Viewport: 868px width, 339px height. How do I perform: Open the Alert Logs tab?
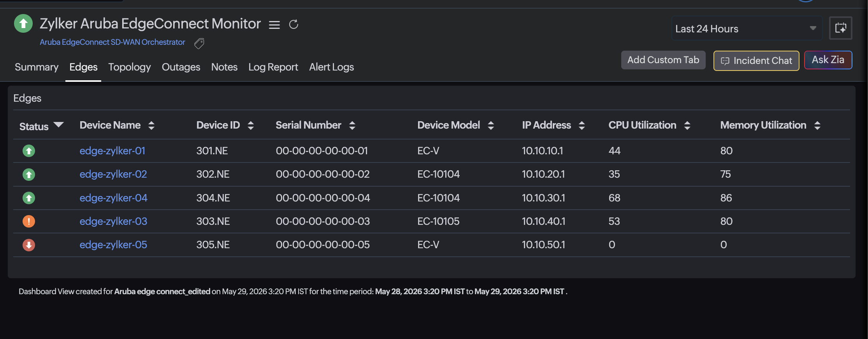332,67
